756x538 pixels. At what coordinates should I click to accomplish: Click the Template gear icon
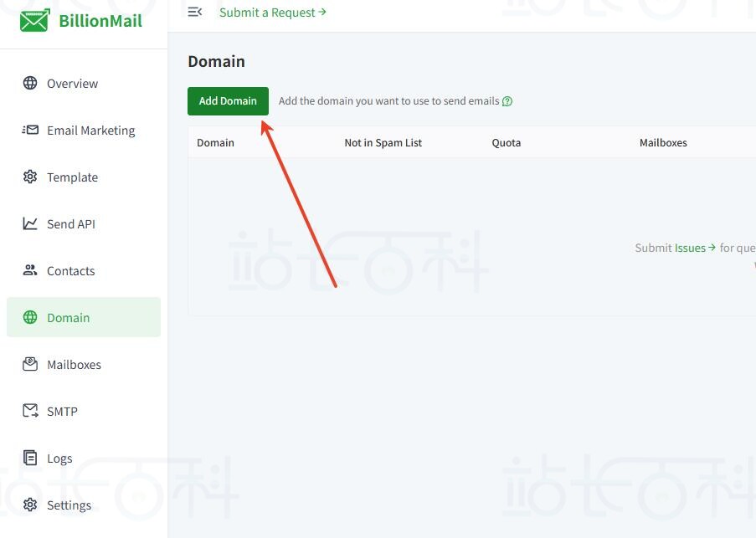[x=30, y=177]
